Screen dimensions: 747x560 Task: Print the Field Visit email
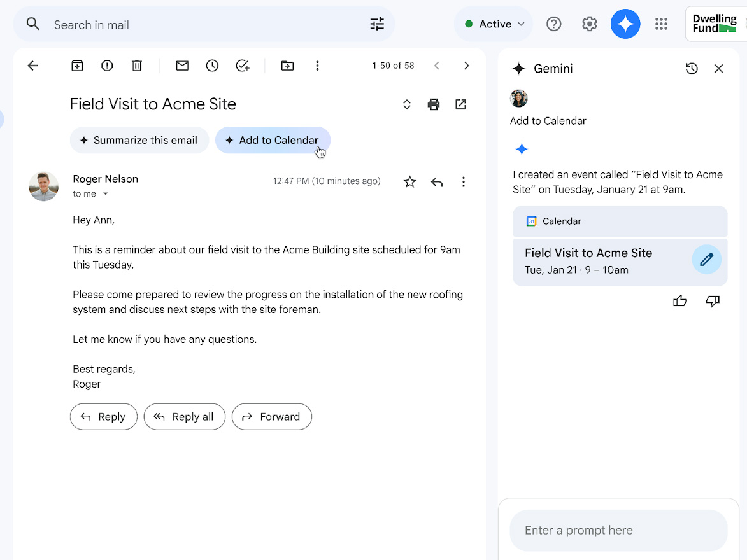click(x=434, y=104)
